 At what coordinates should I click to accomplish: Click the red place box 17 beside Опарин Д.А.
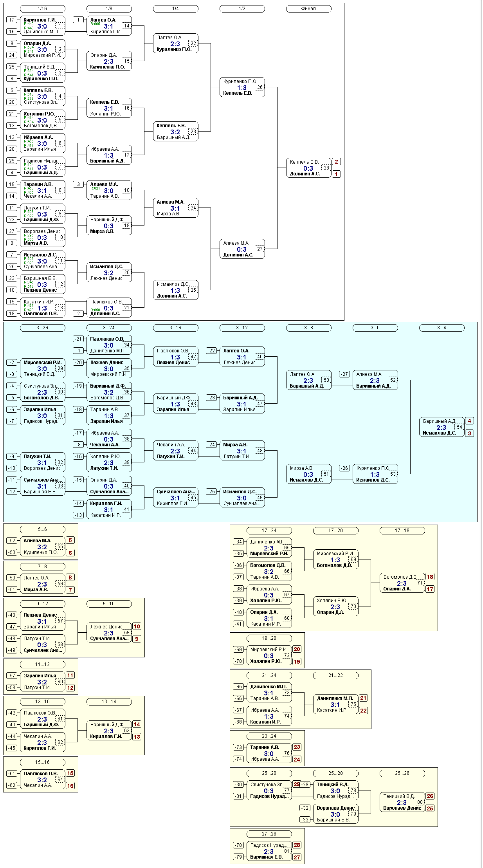click(x=430, y=589)
